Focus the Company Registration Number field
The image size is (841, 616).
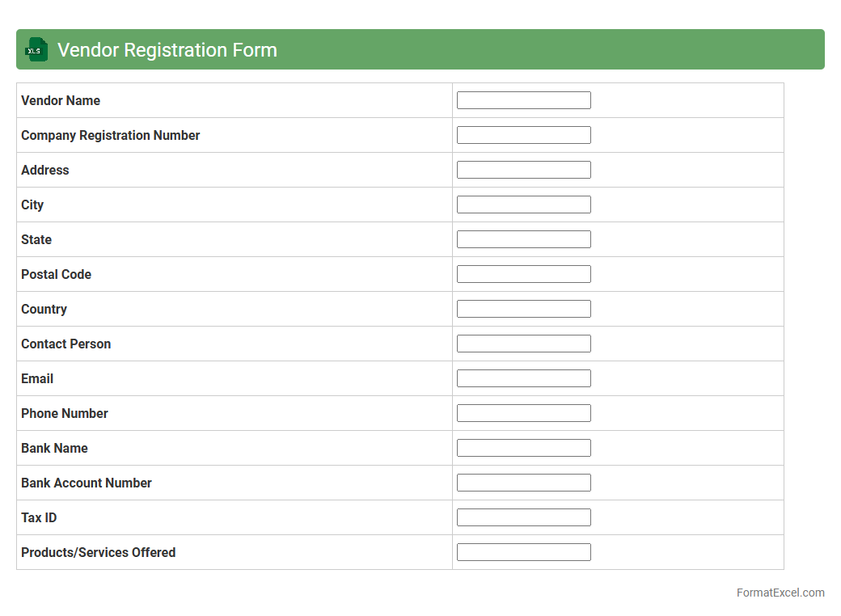click(x=523, y=135)
